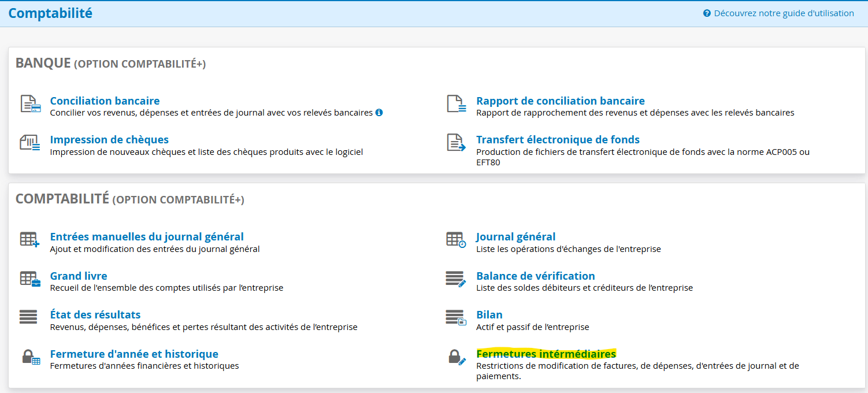868x393 pixels.
Task: Click the COMPTABILITÉ section heading
Action: 130,199
